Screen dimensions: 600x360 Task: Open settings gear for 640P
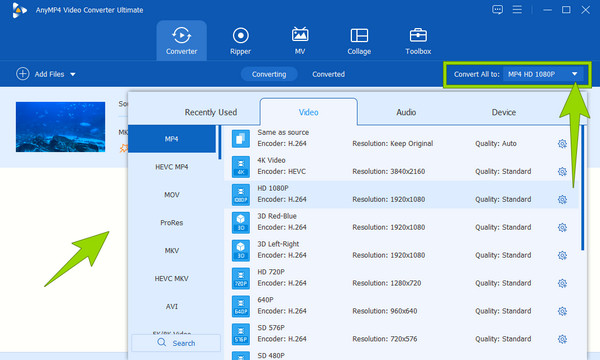pyautogui.click(x=562, y=311)
